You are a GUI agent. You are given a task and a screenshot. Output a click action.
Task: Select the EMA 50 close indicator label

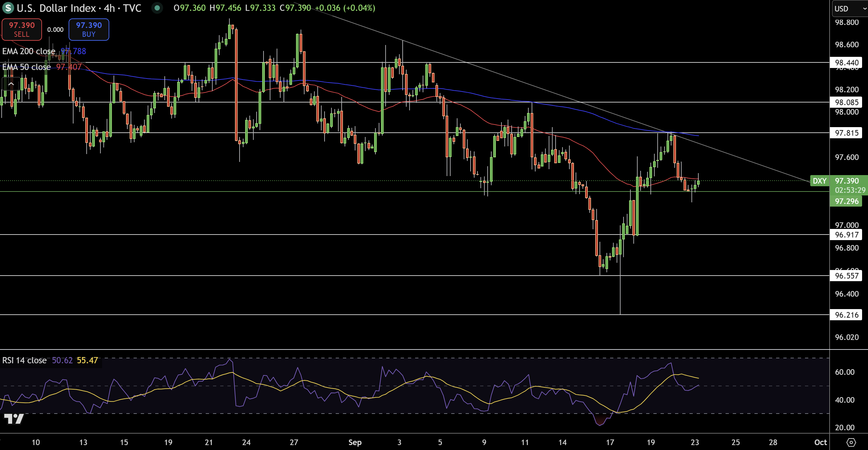coord(26,67)
